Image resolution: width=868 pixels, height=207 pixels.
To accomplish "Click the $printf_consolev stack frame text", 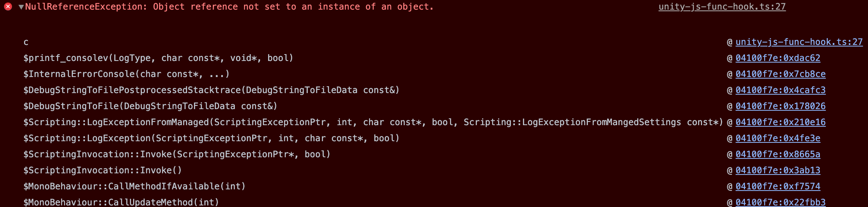I will 158,58.
